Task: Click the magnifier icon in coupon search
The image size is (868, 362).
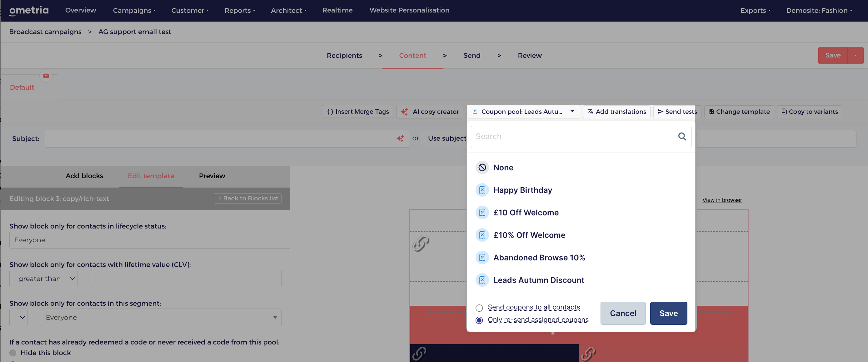Action: click(x=682, y=136)
